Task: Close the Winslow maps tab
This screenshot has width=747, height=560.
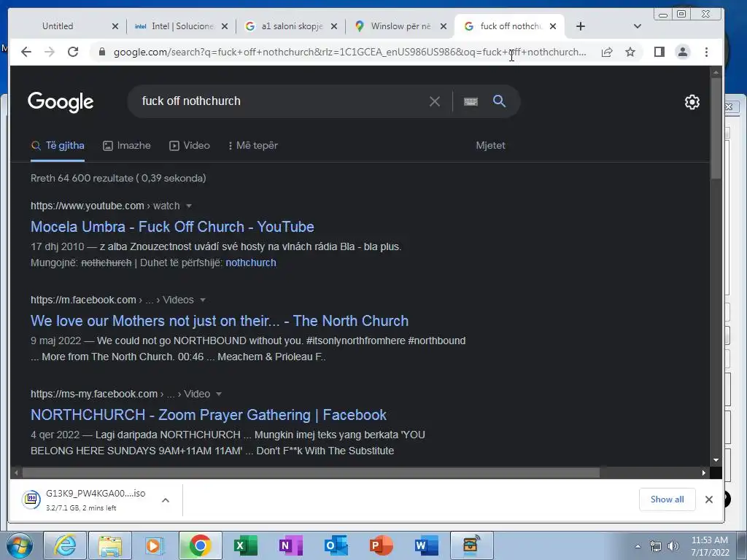Action: [444, 26]
